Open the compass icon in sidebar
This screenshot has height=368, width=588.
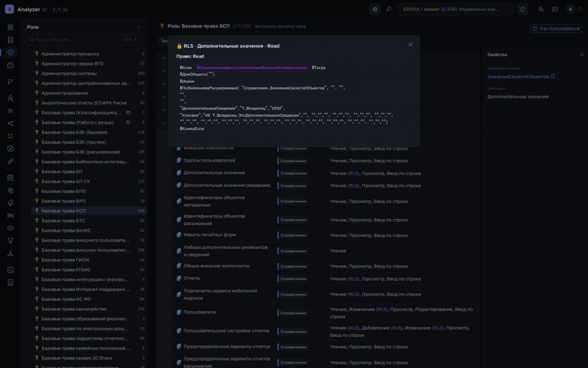(x=10, y=149)
